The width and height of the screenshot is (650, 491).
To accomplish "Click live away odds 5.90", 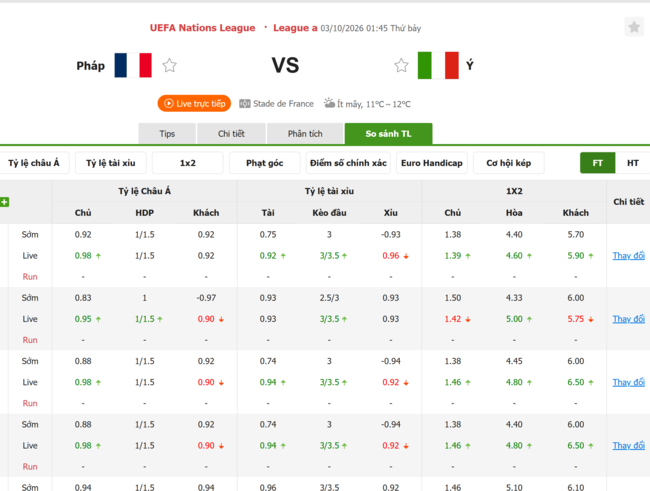I will point(576,255).
